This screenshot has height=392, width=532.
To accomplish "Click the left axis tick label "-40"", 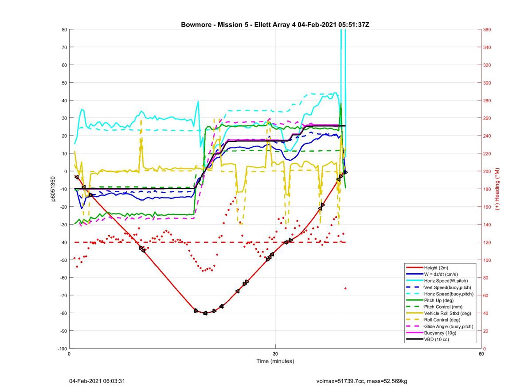I will [x=63, y=242].
